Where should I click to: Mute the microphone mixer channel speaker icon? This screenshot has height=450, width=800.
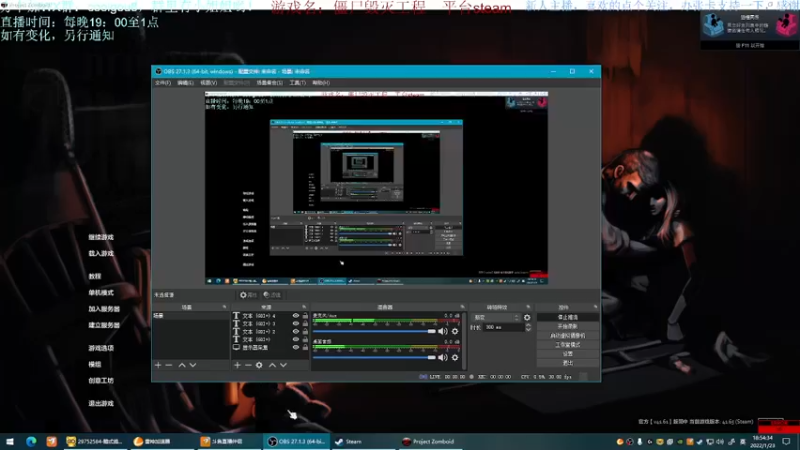tap(442, 331)
